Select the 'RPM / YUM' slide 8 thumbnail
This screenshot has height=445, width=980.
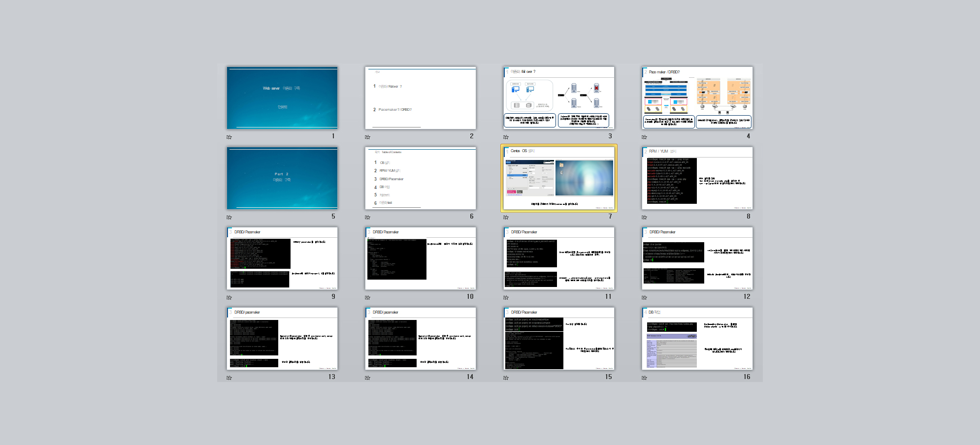[697, 178]
